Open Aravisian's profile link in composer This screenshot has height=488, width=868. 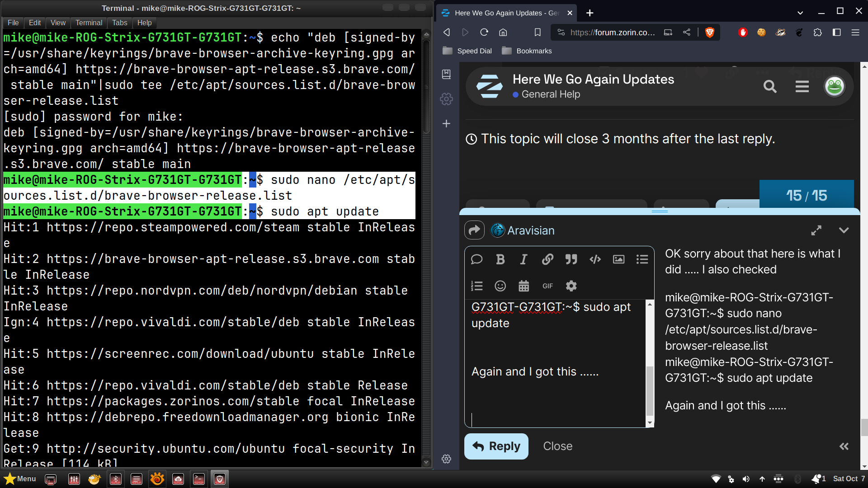(531, 230)
